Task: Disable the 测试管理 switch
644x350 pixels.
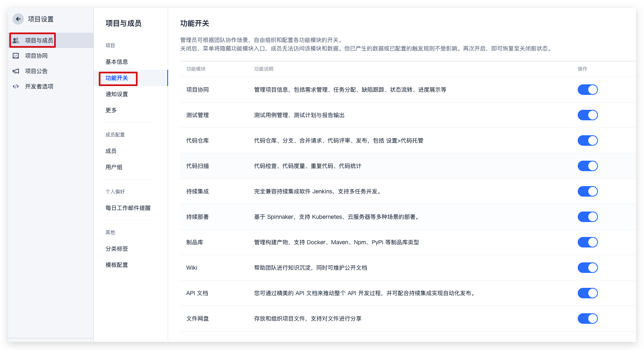Action: click(587, 115)
